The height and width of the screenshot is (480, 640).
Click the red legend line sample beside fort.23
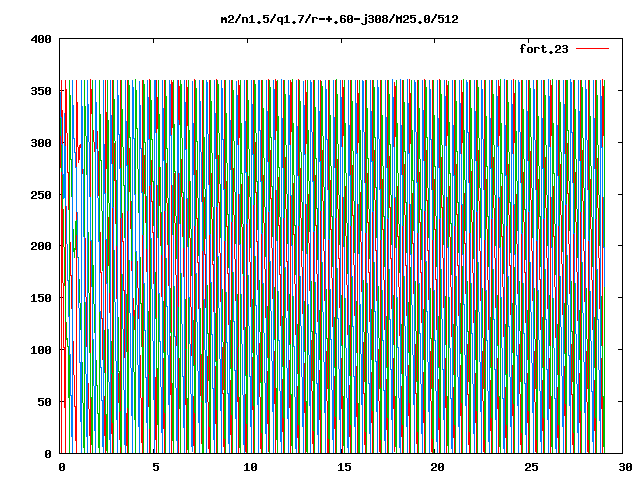click(592, 49)
